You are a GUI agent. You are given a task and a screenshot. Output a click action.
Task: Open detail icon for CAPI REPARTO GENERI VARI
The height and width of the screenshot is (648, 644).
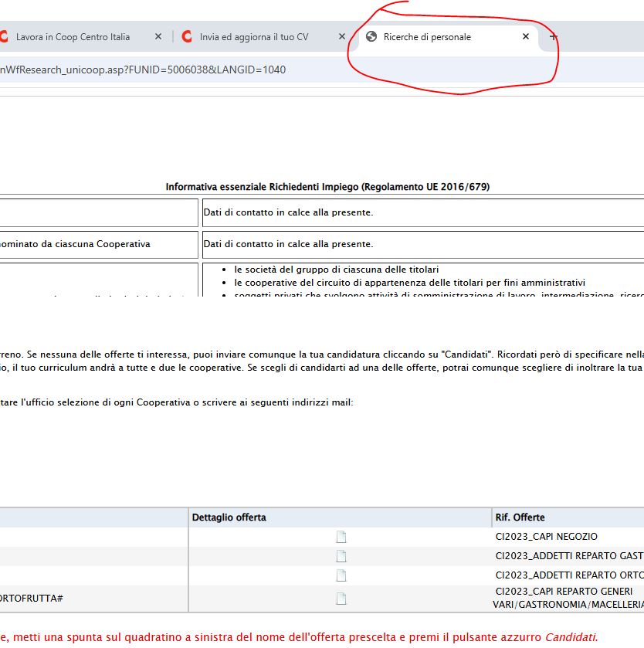pos(341,599)
